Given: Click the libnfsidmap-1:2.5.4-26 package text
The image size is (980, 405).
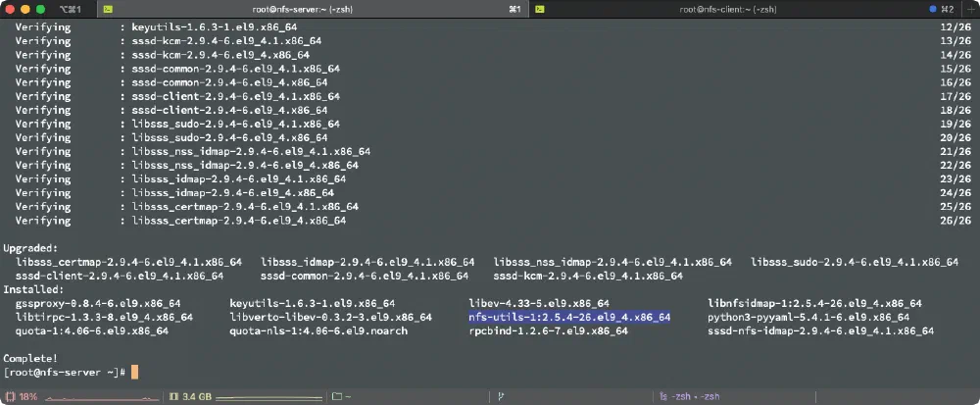Looking at the screenshot, I should [814, 303].
